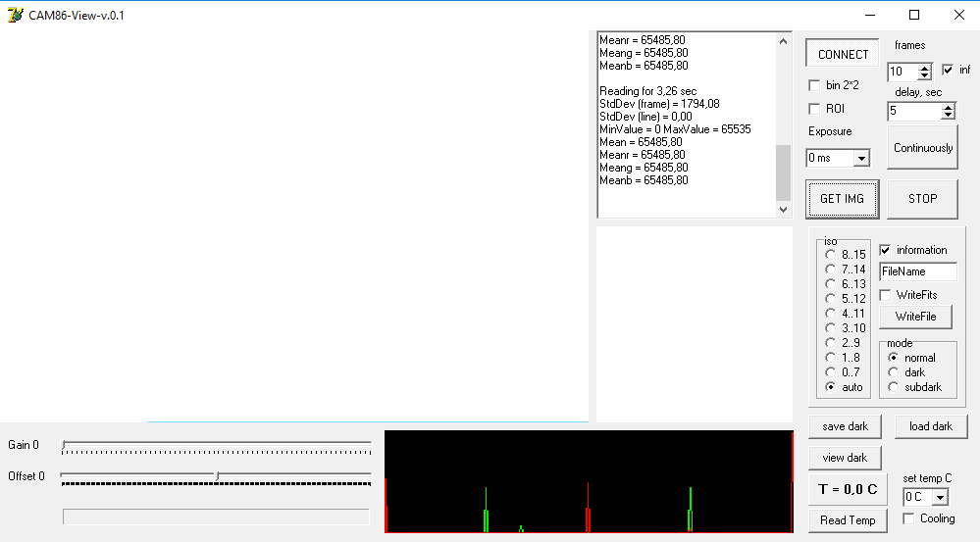Select iso 7..14 radio option

coord(830,270)
